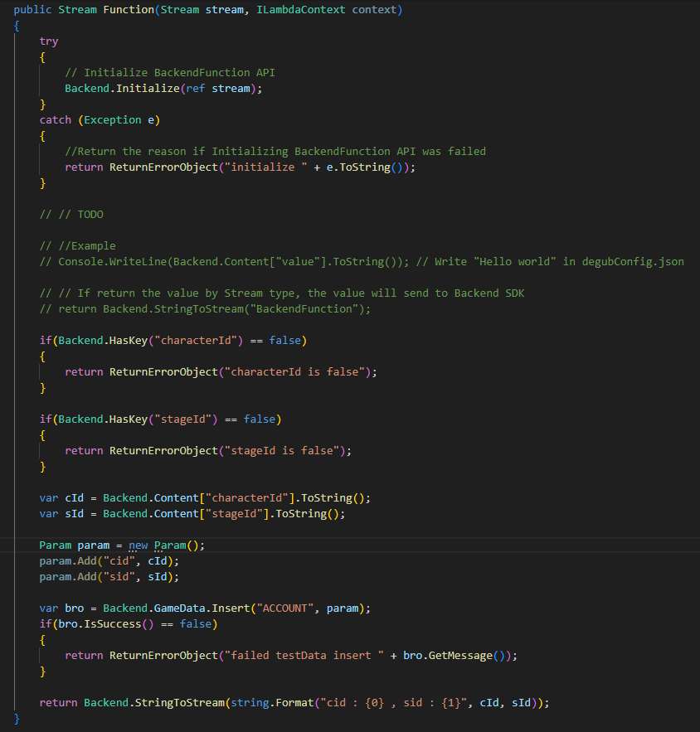
Task: Click commented string "BackendFunction"
Action: [x=304, y=309]
